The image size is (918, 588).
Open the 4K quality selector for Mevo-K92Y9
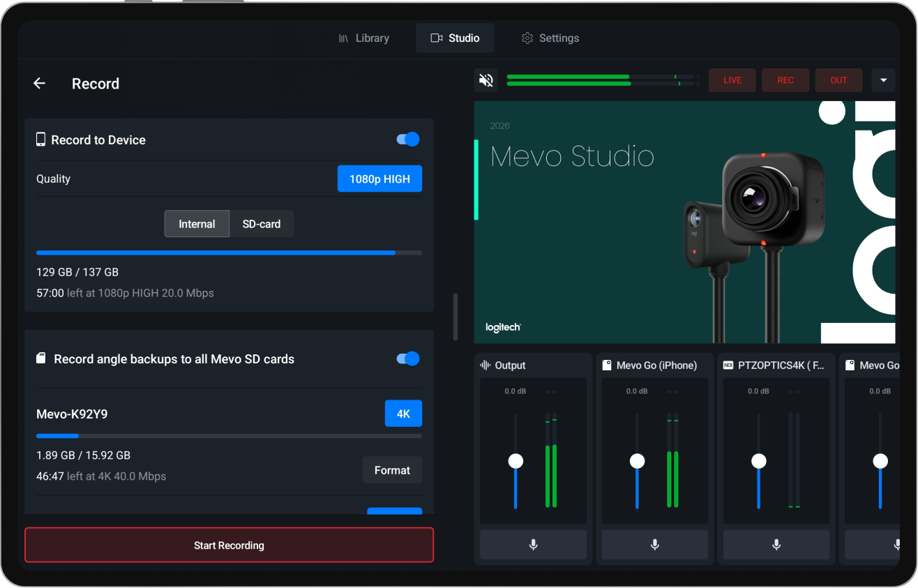click(403, 413)
